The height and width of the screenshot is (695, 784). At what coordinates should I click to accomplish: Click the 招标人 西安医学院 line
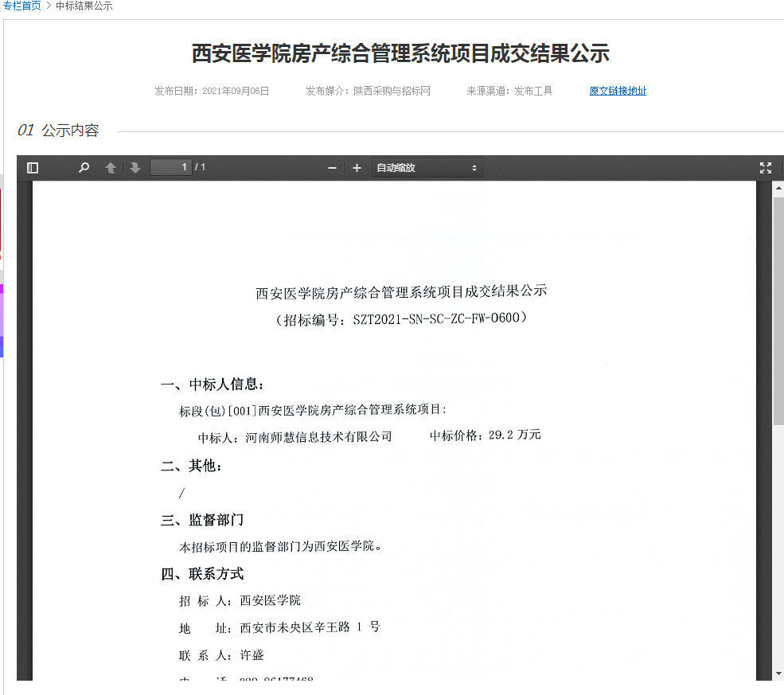pos(240,600)
